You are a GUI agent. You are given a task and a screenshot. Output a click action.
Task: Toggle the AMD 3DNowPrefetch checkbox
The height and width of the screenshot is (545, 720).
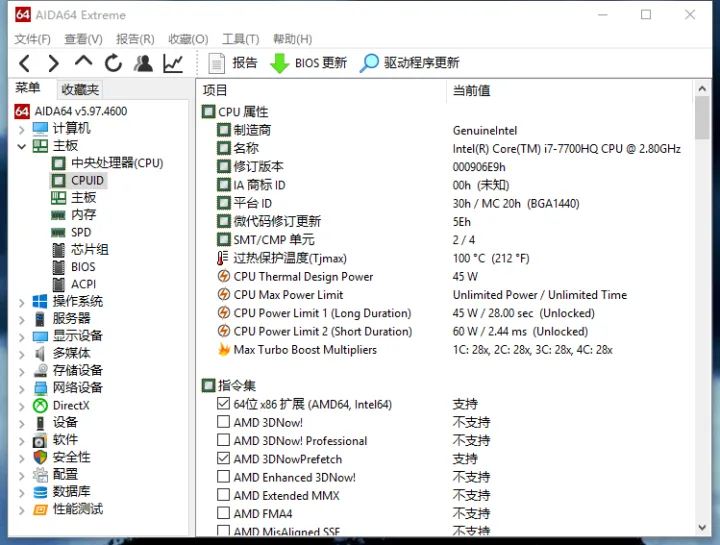pyautogui.click(x=223, y=458)
